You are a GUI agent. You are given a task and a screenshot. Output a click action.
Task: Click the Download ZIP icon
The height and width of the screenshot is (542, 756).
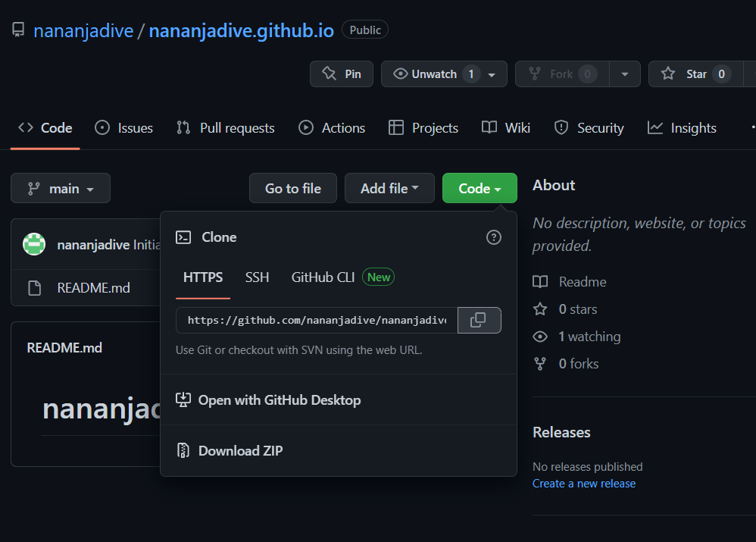tap(183, 450)
